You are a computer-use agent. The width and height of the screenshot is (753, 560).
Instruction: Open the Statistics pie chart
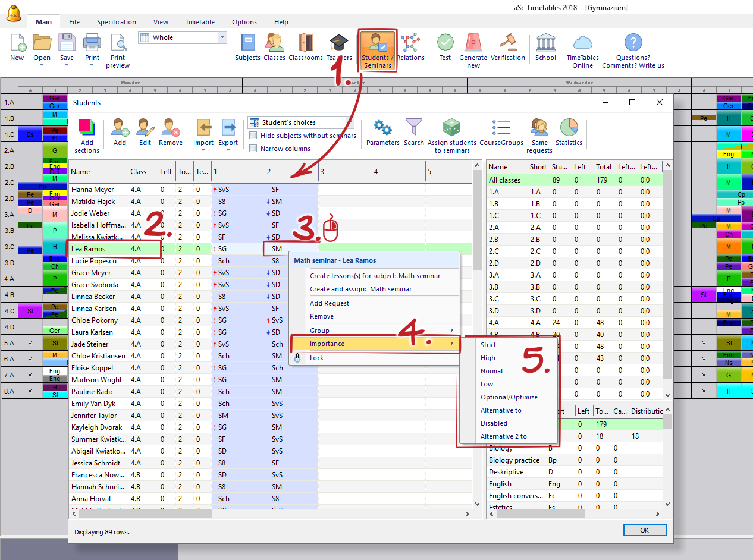point(569,132)
